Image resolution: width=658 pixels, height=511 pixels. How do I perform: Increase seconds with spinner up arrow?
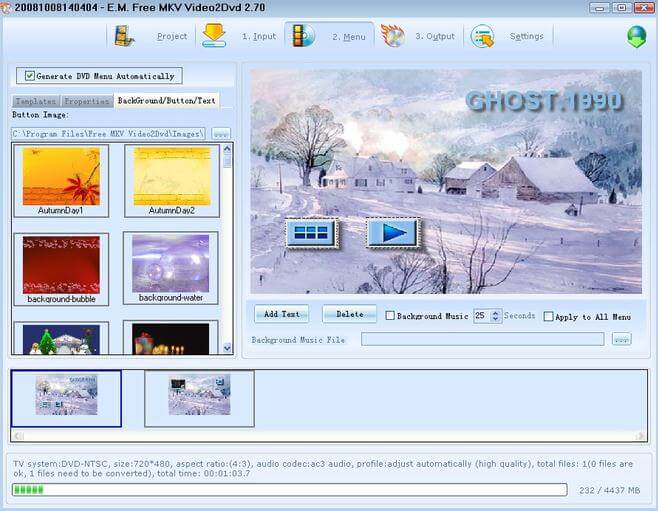tap(496, 313)
